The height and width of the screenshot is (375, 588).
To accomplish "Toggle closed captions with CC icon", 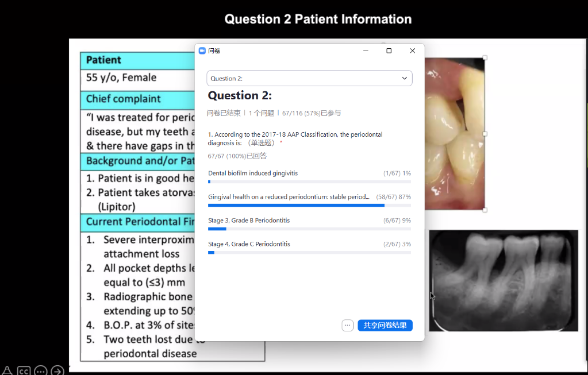I will click(24, 370).
